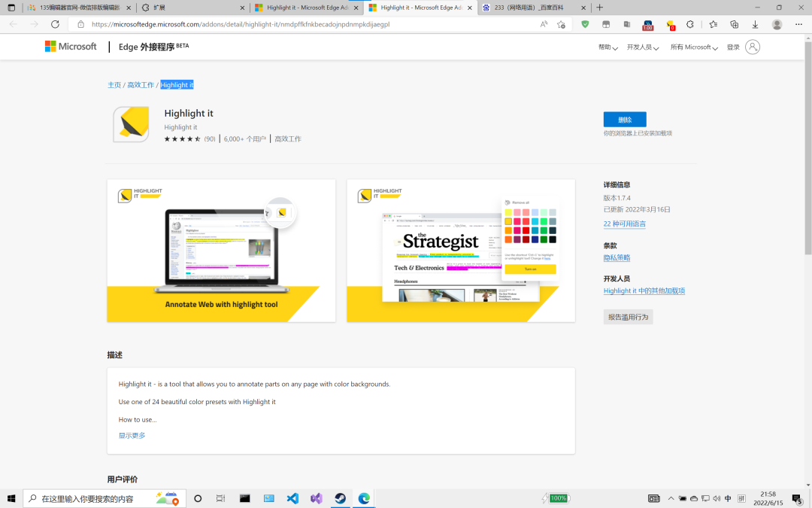
Task: Click the gray robot-face extension icon
Action: point(606,24)
